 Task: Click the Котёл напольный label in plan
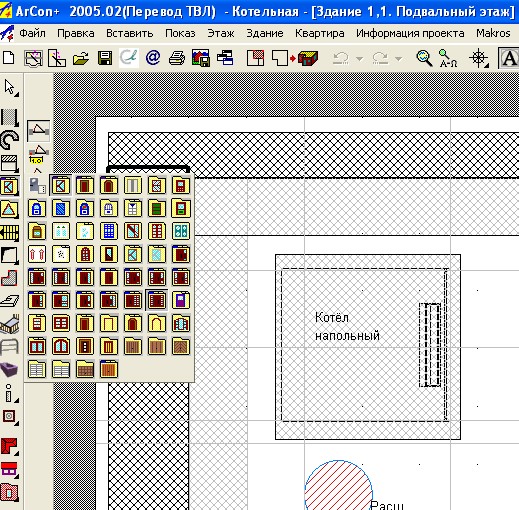coord(347,327)
